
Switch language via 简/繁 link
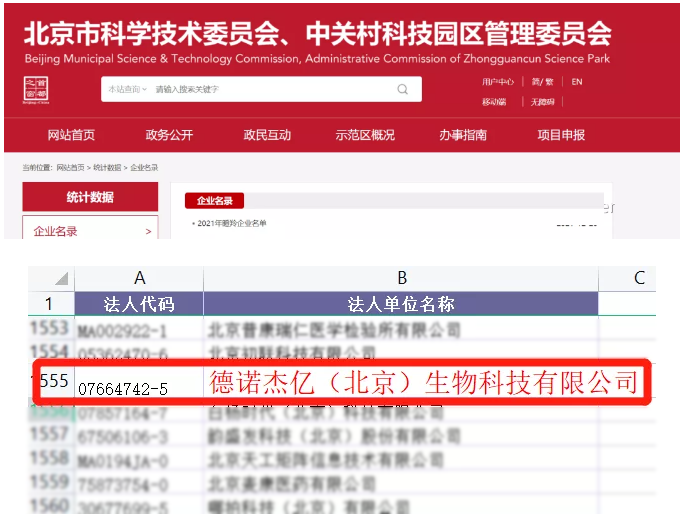[543, 82]
